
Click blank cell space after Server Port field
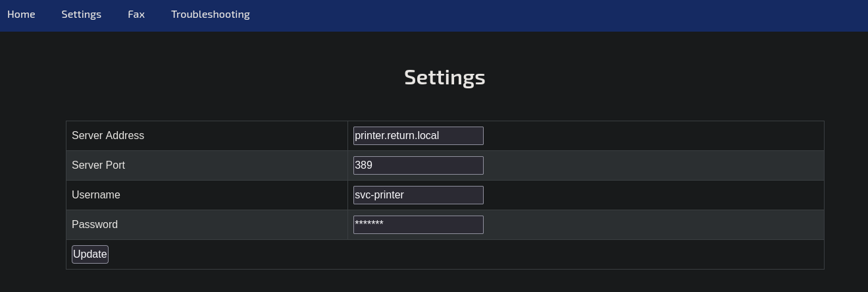(653, 165)
